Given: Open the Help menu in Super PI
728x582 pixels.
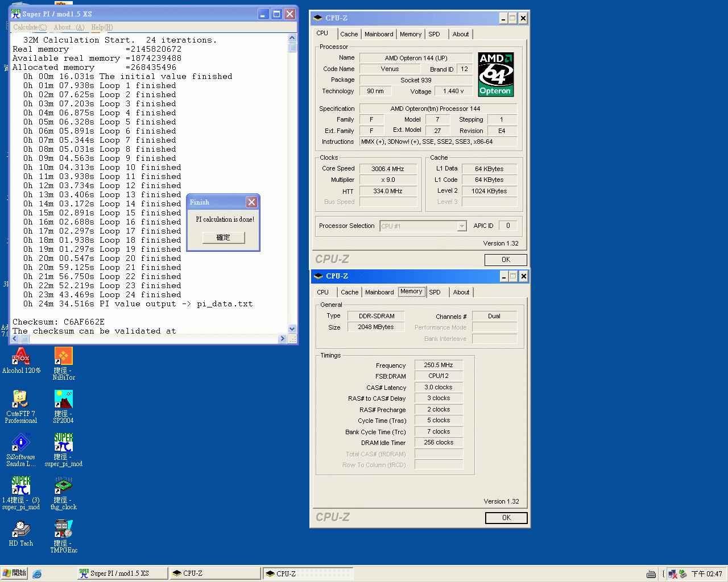Looking at the screenshot, I should [x=102, y=27].
